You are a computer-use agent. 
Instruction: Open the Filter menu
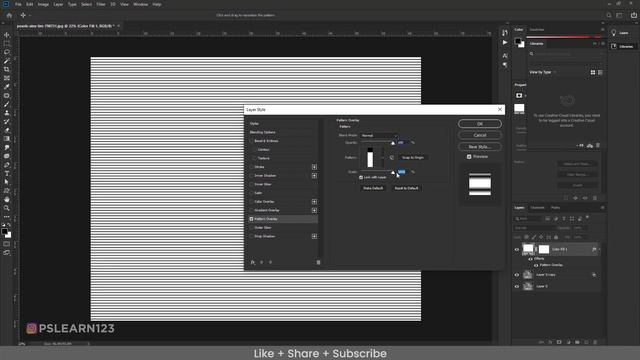pos(101,4)
